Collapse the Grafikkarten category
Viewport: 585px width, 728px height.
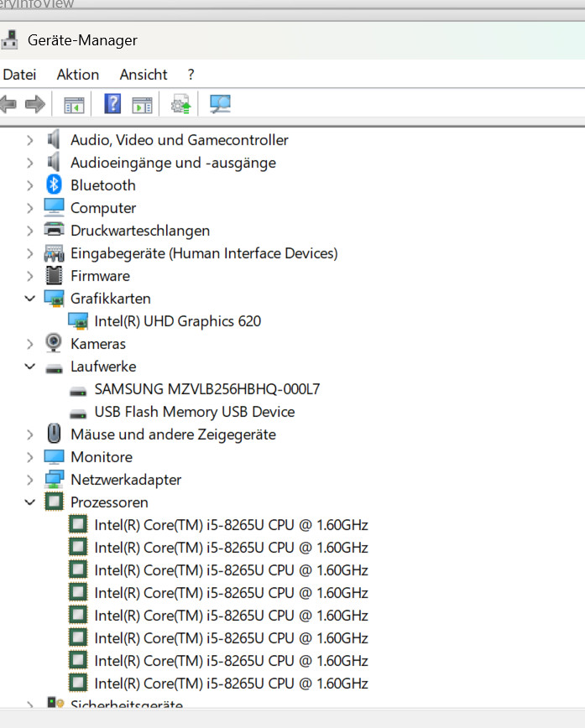[29, 299]
